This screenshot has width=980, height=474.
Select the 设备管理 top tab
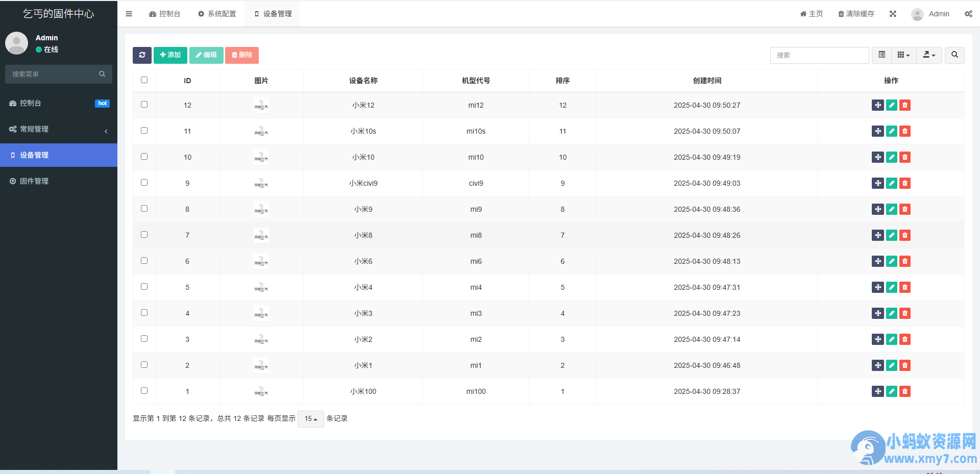273,14
